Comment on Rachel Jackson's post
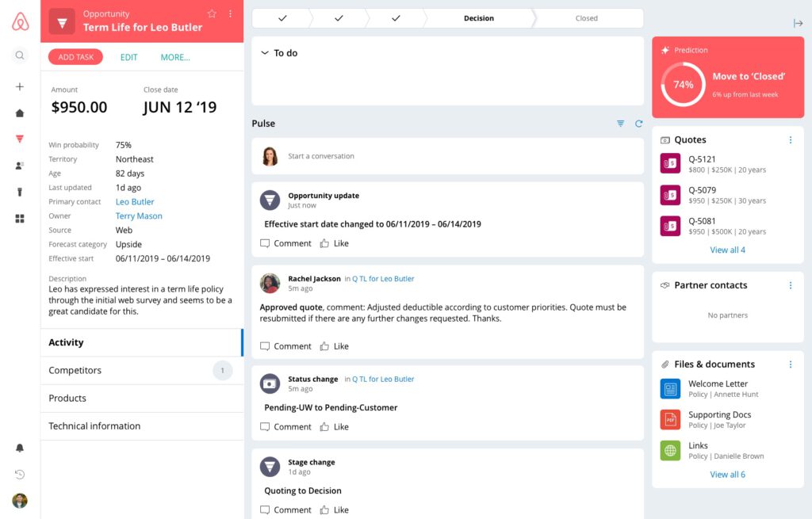The width and height of the screenshot is (812, 519). coord(285,346)
